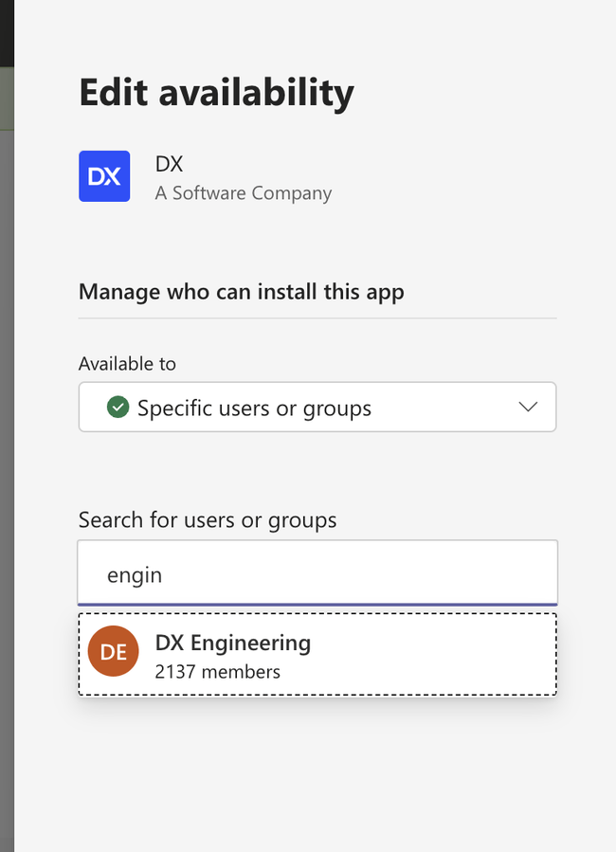Click the 'Edit availability' panel title

216,93
